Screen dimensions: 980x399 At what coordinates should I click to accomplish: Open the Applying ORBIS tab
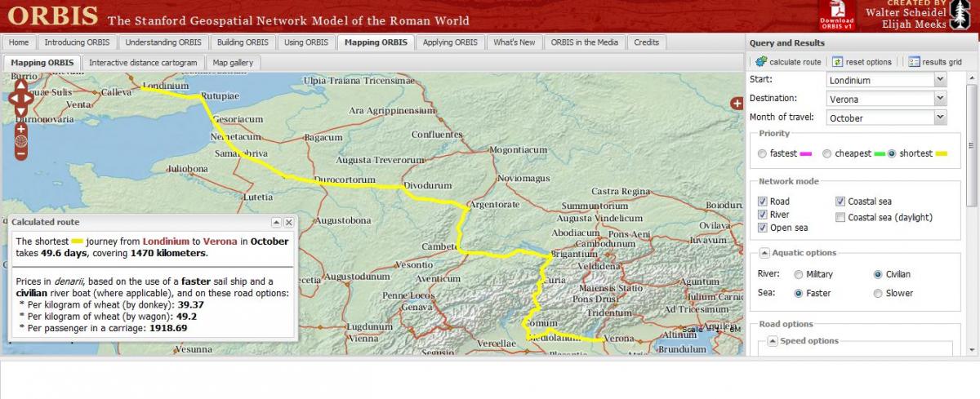450,42
